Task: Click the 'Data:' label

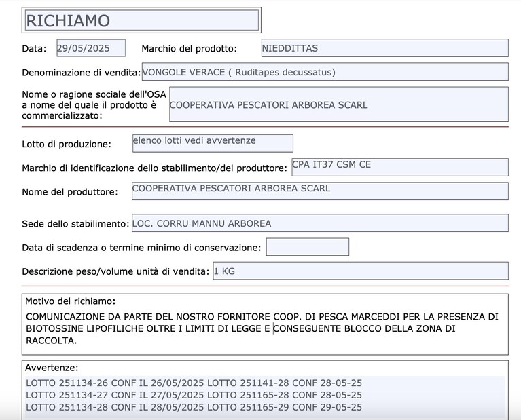Action: pyautogui.click(x=34, y=48)
